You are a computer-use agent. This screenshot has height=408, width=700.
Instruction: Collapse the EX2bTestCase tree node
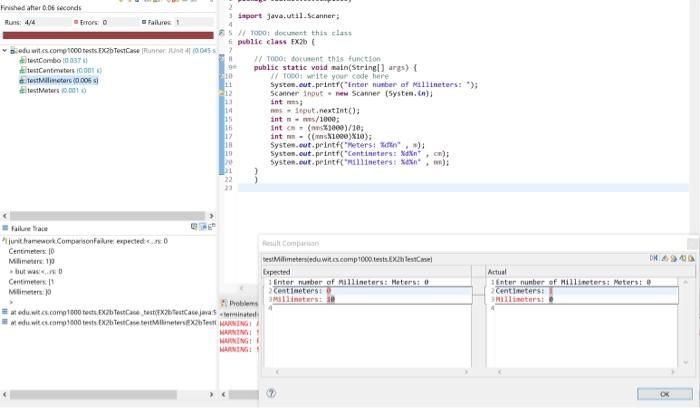point(4,50)
